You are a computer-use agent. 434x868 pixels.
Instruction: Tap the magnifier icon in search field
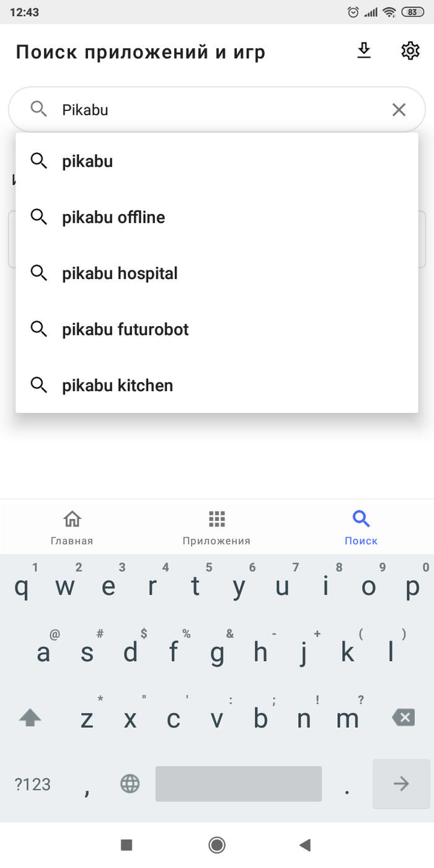[x=38, y=110]
